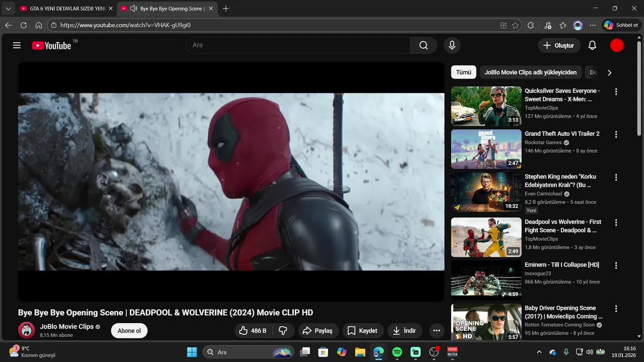Open options for Quicksilver Saves Everyone video
Image resolution: width=644 pixels, height=362 pixels.
click(x=616, y=92)
